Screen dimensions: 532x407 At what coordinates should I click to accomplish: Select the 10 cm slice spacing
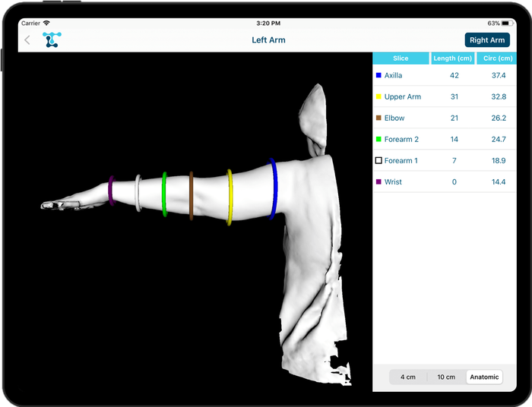[446, 377]
